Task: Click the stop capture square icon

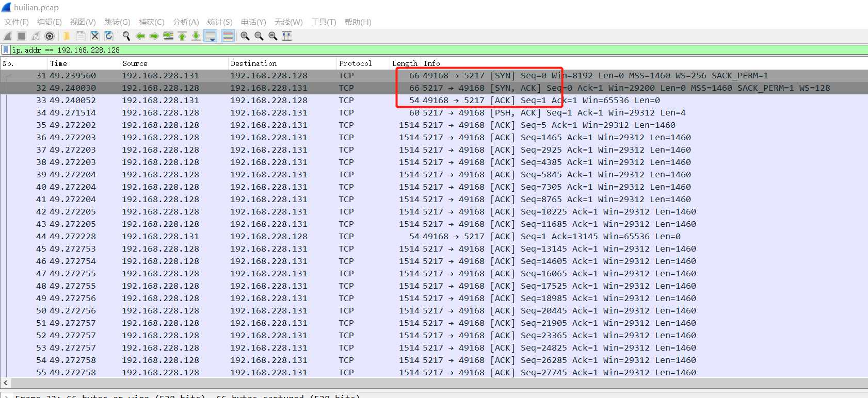Action: [22, 36]
